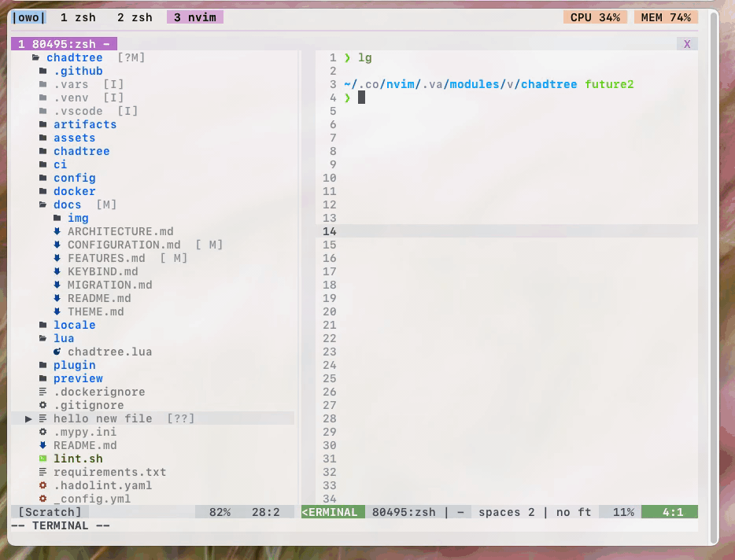Open the hello new file entry
This screenshot has width=735, height=560.
pyautogui.click(x=102, y=418)
